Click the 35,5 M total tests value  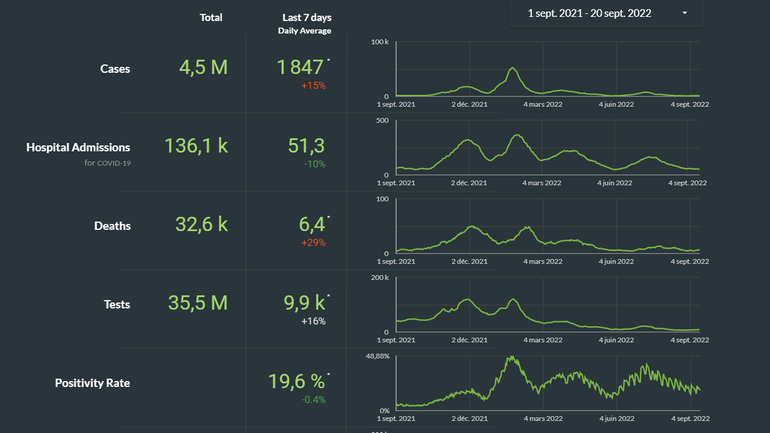pos(202,303)
